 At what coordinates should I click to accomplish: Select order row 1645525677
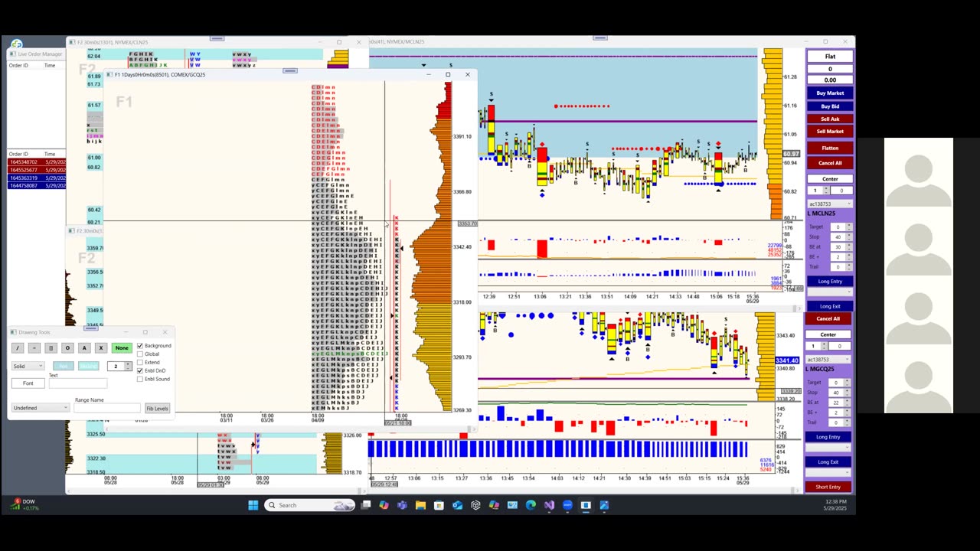point(37,170)
